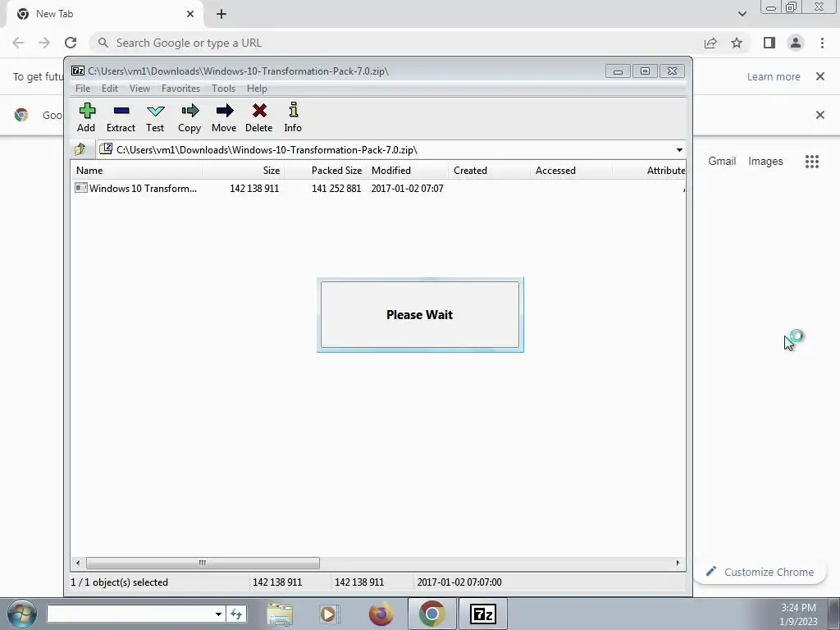Close the Google Chrome prompt bar
840x630 pixels.
tap(820, 115)
